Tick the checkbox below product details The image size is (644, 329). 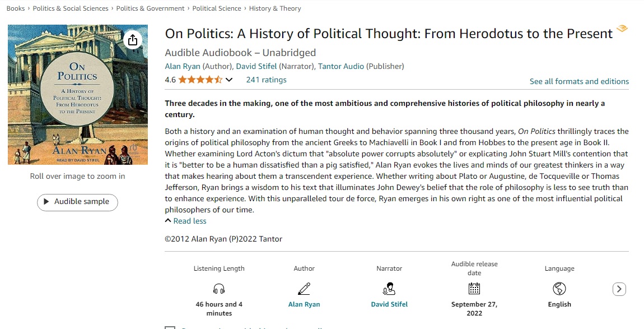170,327
